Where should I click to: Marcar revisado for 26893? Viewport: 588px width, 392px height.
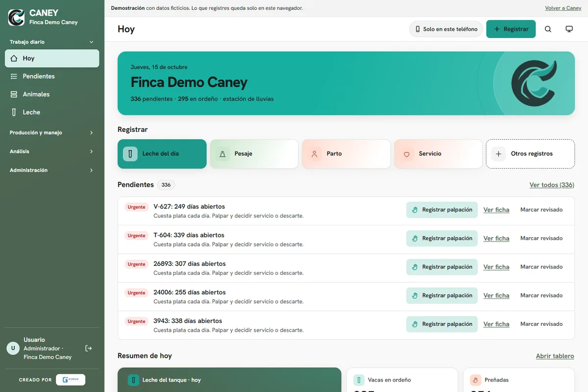[541, 267]
